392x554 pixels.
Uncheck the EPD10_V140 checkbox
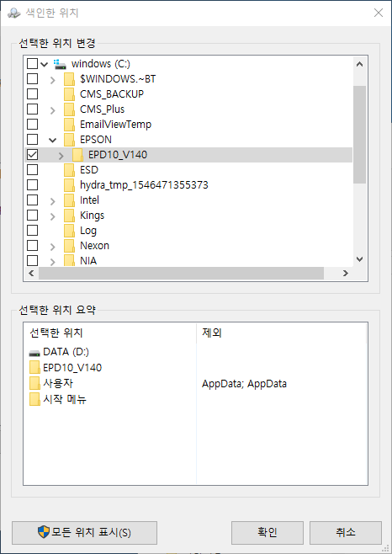click(x=32, y=154)
